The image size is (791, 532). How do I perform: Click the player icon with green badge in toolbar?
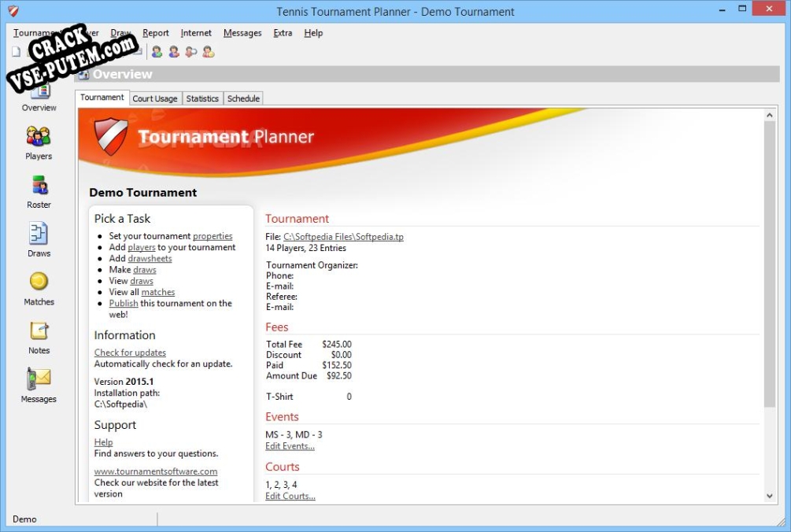(x=157, y=51)
